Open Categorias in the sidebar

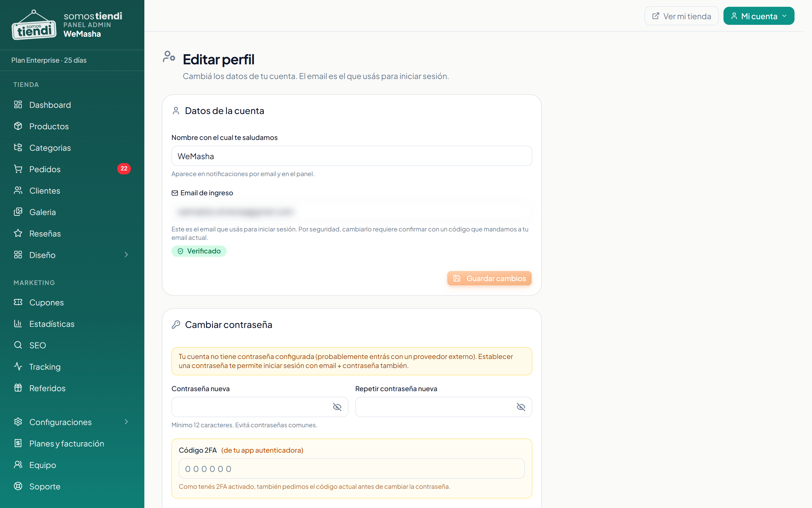click(x=72, y=148)
